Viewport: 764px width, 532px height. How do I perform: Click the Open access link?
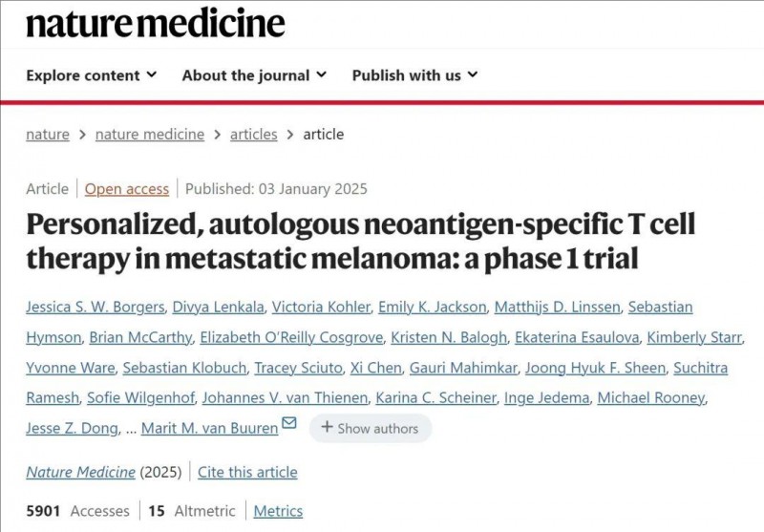127,188
